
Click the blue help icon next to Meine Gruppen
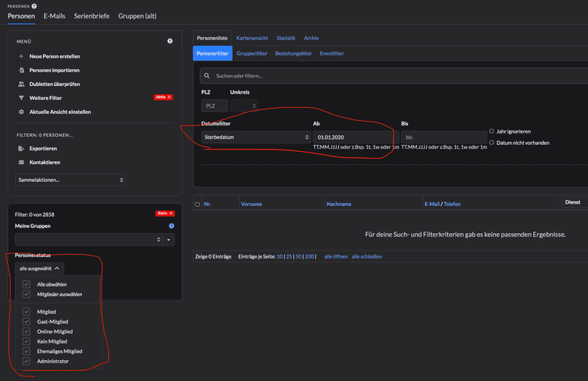click(x=171, y=226)
